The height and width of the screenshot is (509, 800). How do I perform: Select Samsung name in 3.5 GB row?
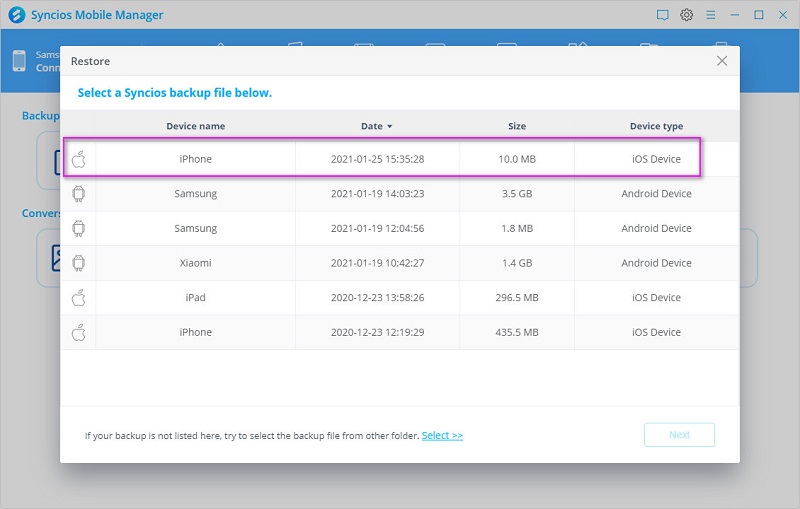195,194
